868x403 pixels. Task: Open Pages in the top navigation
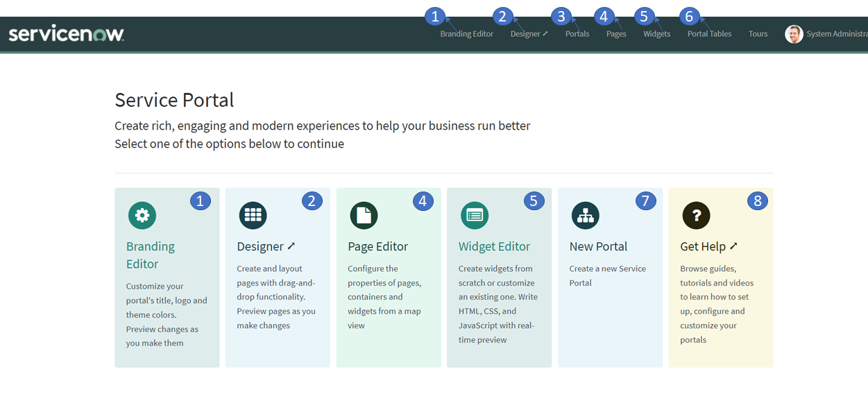[x=615, y=33]
